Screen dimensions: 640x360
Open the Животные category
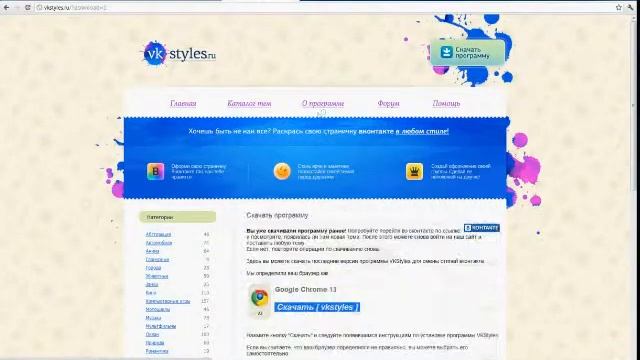(157, 276)
